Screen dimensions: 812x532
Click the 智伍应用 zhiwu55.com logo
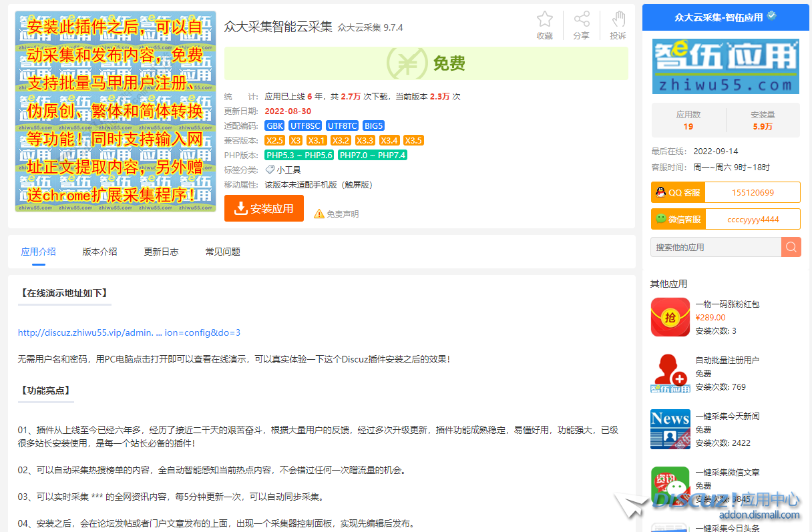coord(726,66)
